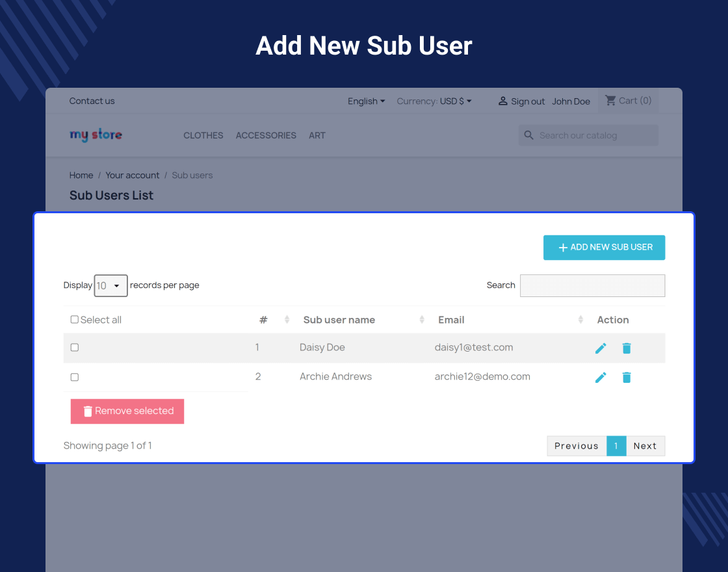
Task: Sort by Email column arrows
Action: [x=580, y=319]
